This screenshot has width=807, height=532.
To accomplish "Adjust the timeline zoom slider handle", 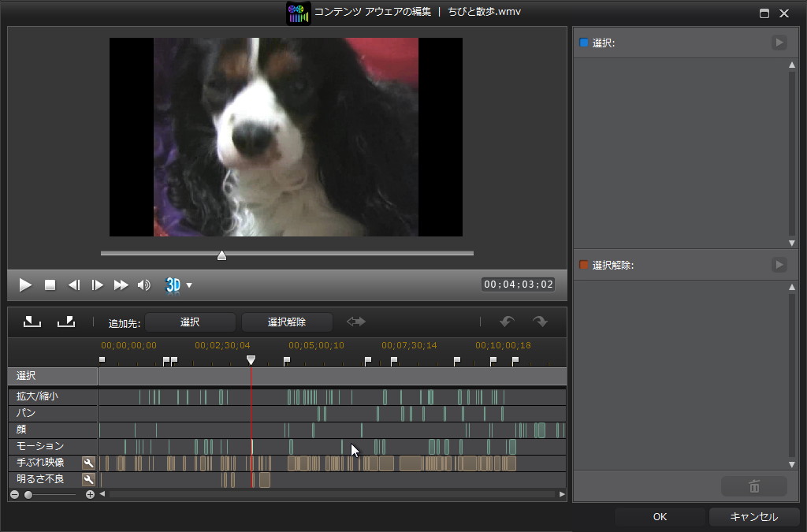I will click(28, 494).
